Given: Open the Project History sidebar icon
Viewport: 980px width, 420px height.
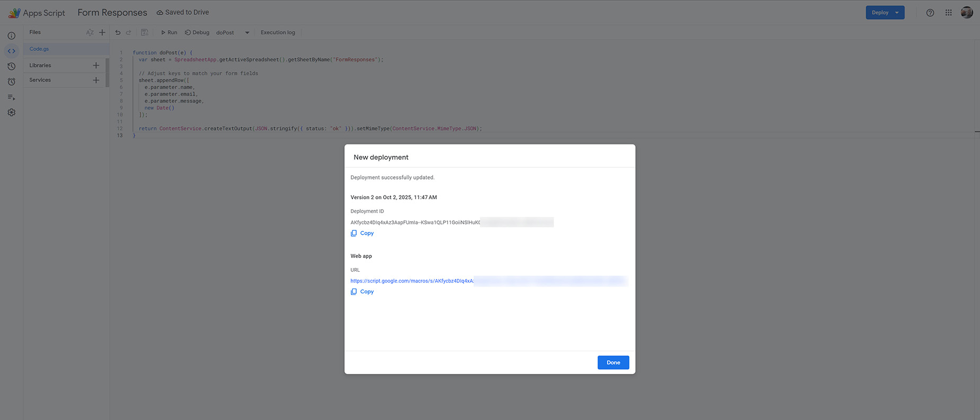Looking at the screenshot, I should [11, 66].
